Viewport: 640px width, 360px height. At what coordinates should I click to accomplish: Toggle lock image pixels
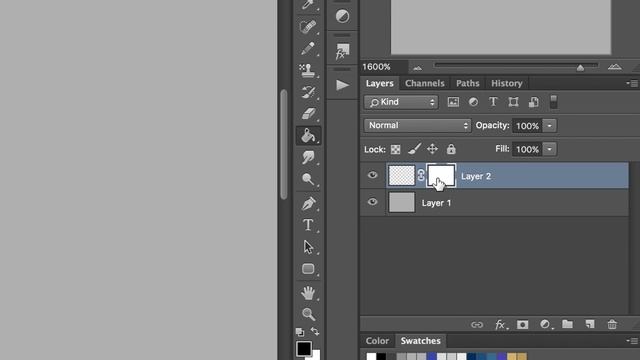(414, 149)
